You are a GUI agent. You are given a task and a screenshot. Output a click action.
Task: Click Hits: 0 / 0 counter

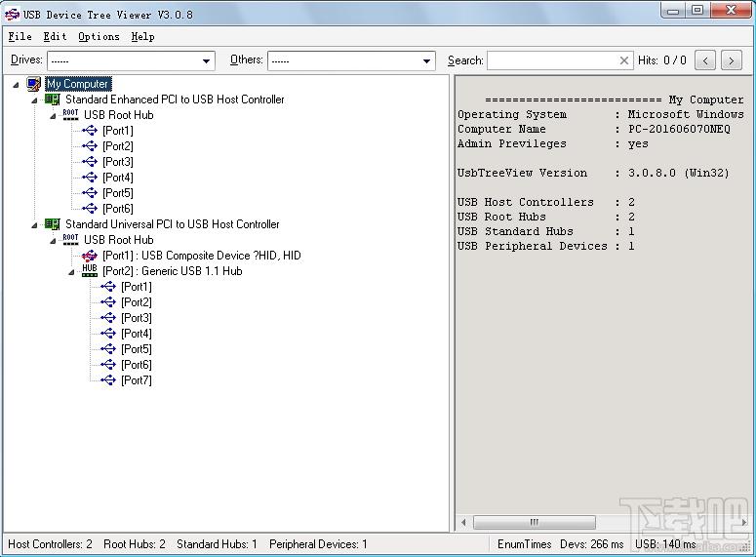662,60
